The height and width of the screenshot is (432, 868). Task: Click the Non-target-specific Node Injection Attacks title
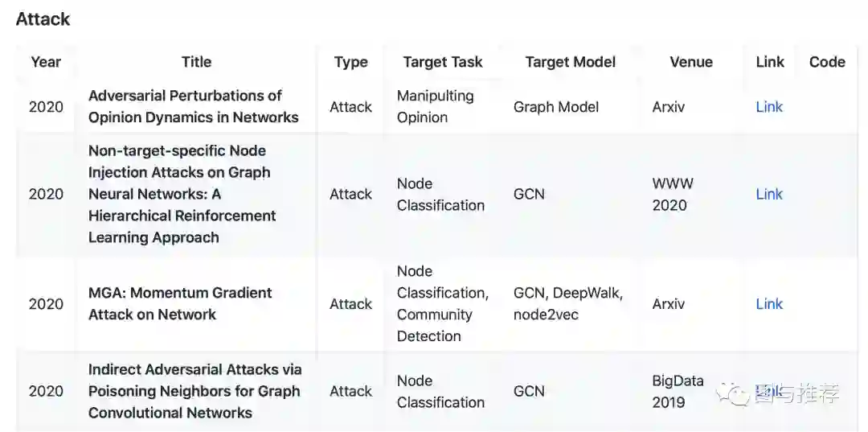(x=182, y=194)
